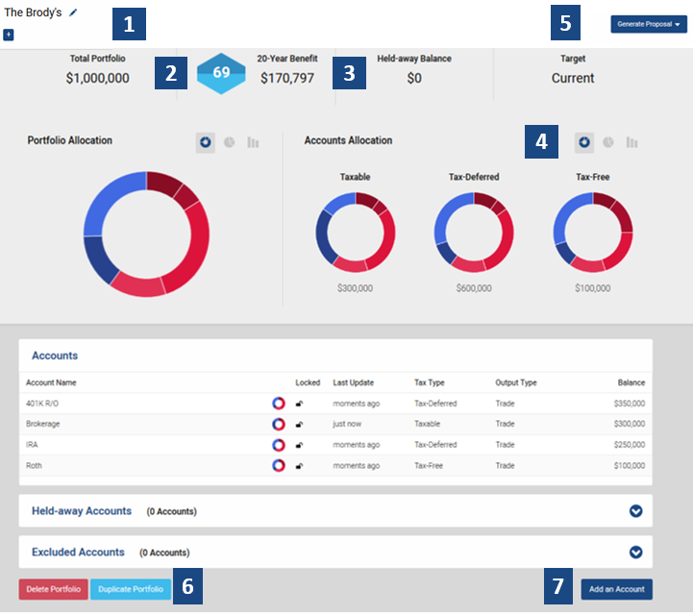693x616 pixels.
Task: Switch Accounts Allocation to pie chart view
Action: tap(608, 142)
